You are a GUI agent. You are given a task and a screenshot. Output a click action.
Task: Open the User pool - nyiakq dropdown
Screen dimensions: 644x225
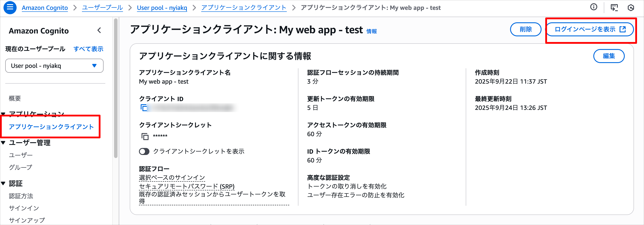[54, 66]
